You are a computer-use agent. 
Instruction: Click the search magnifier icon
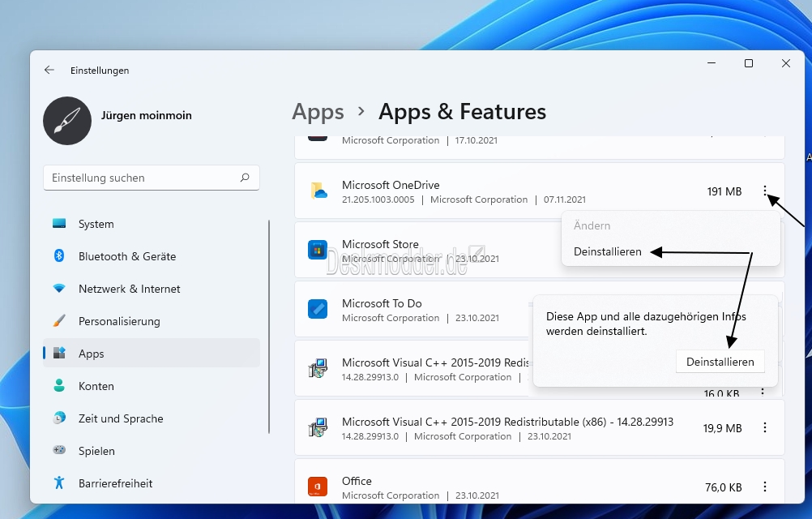[245, 178]
